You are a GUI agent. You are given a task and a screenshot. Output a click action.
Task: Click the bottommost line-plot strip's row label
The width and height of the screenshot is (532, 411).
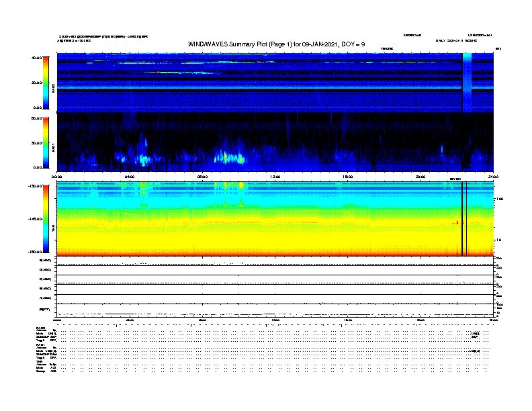point(45,310)
